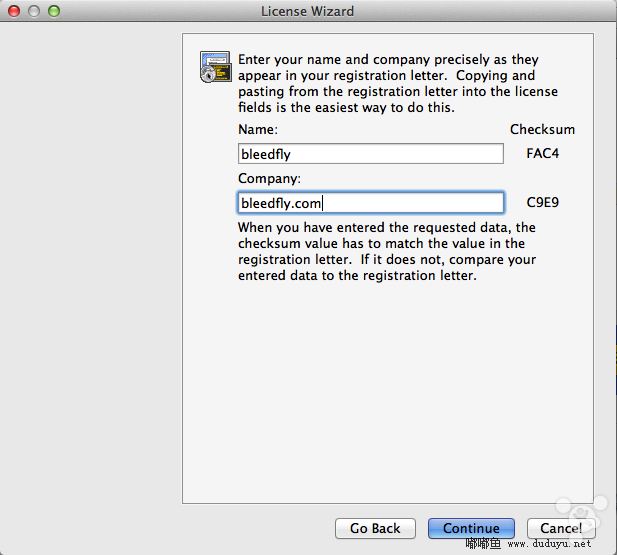Click the checksum match explanation paragraph
The width and height of the screenshot is (617, 555).
pos(387,251)
